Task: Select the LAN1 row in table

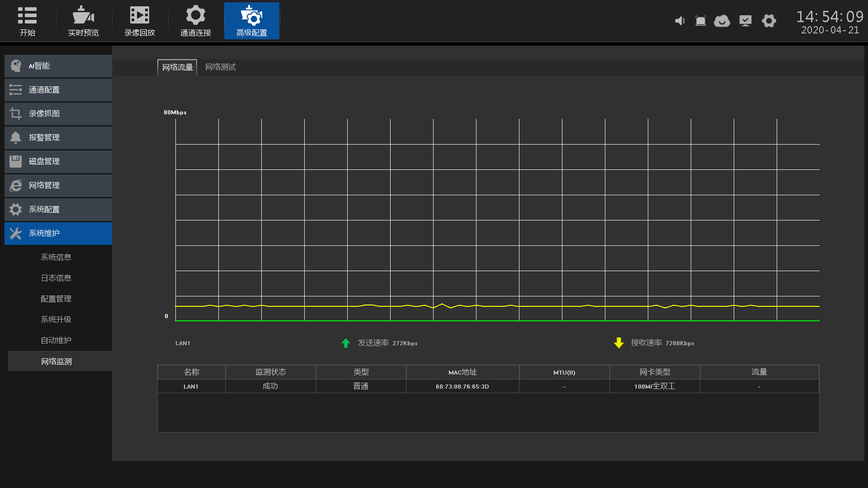Action: pyautogui.click(x=488, y=386)
